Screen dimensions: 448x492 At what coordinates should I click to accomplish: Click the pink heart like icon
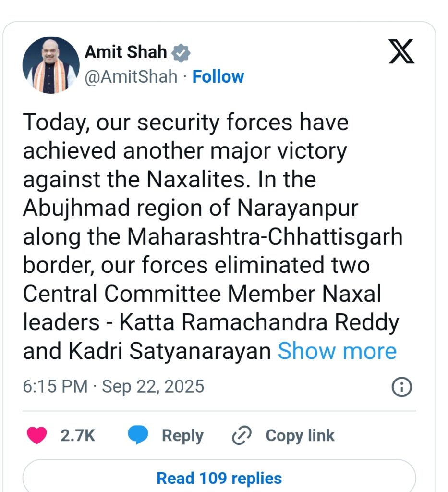(36, 435)
